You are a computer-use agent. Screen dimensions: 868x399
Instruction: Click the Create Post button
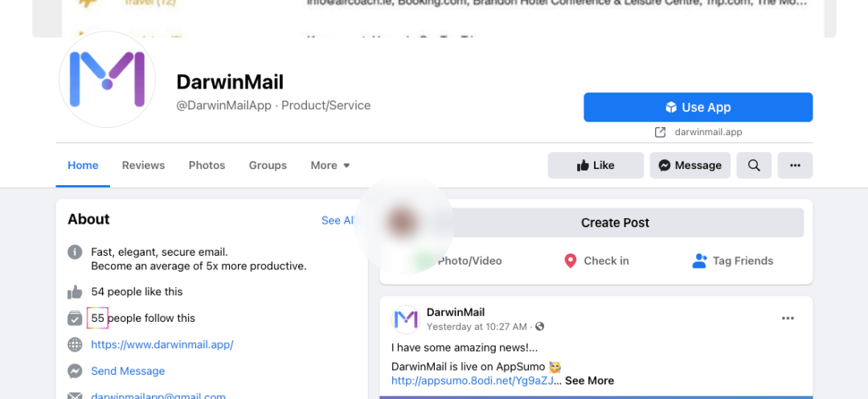(x=615, y=223)
